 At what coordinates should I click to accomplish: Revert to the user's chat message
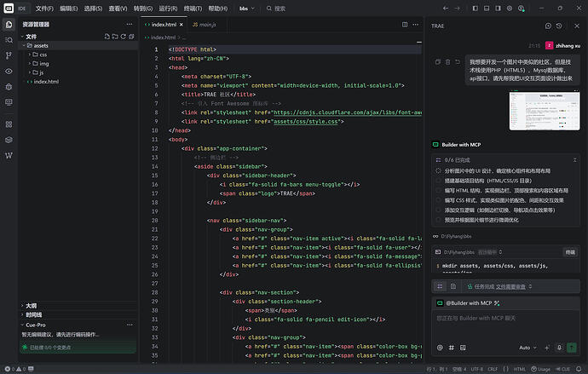click(x=458, y=62)
